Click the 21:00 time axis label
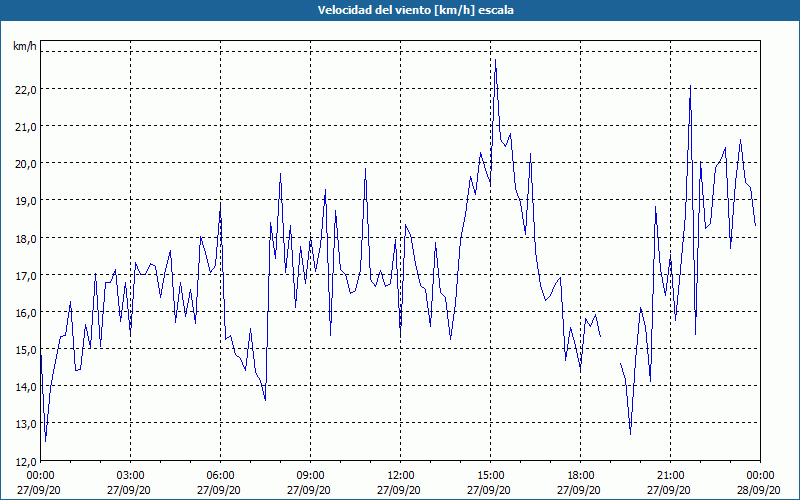Screen dimensions: 800x500 (670, 476)
